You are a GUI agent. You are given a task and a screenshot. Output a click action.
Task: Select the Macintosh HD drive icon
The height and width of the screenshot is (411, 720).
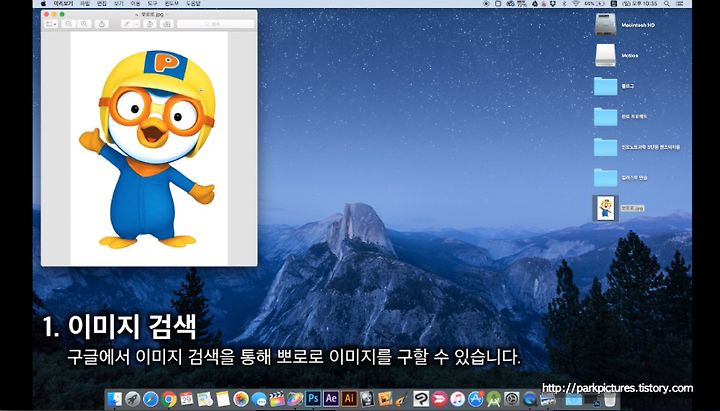coord(606,25)
